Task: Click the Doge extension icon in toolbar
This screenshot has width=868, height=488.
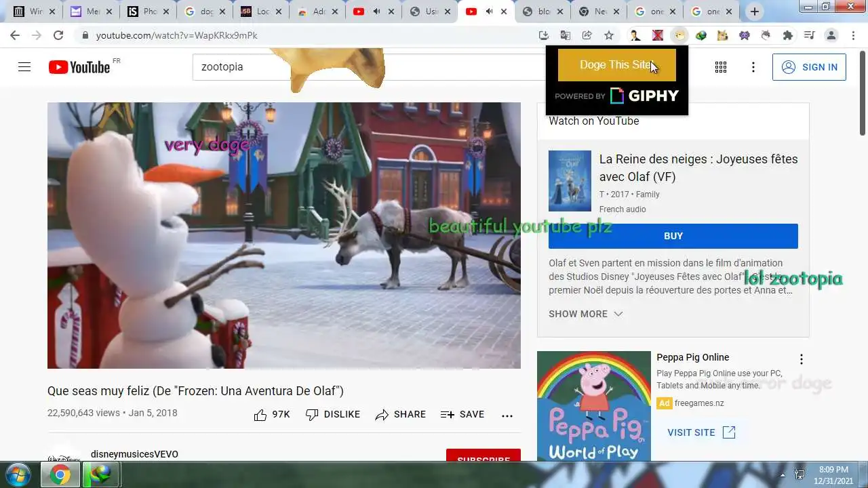Action: click(x=679, y=35)
